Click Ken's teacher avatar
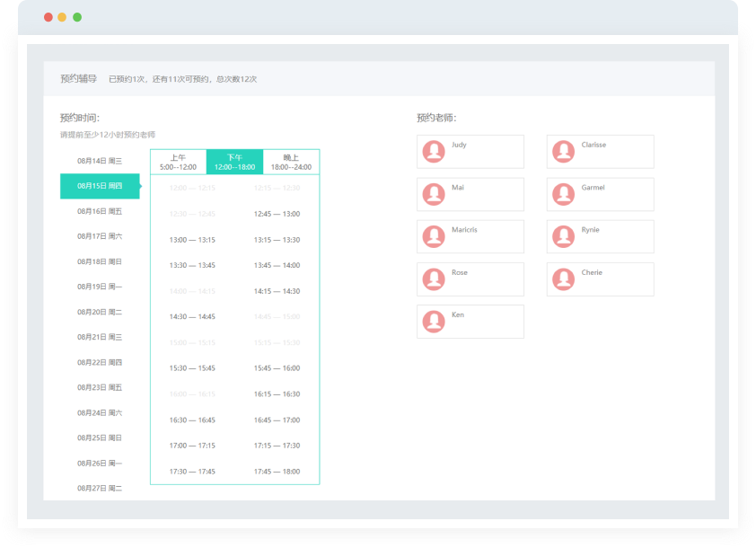 tap(434, 322)
